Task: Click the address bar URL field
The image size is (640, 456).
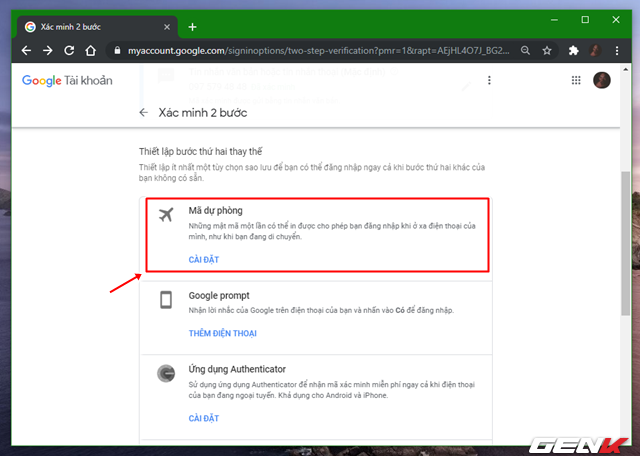Action: 318,51
